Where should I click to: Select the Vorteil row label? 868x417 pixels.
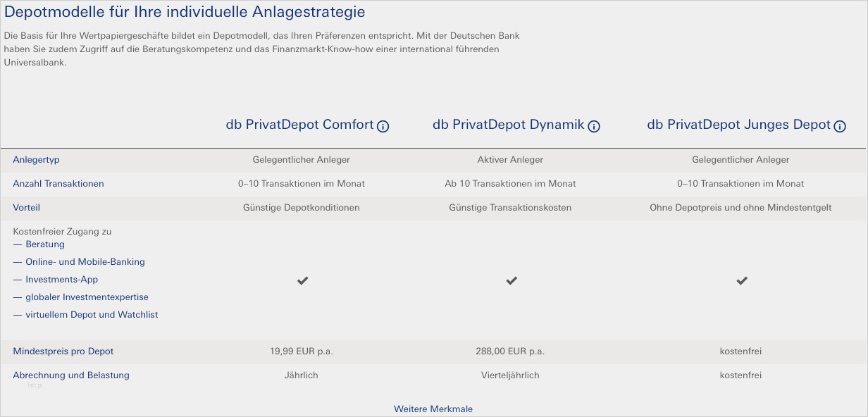pos(26,208)
